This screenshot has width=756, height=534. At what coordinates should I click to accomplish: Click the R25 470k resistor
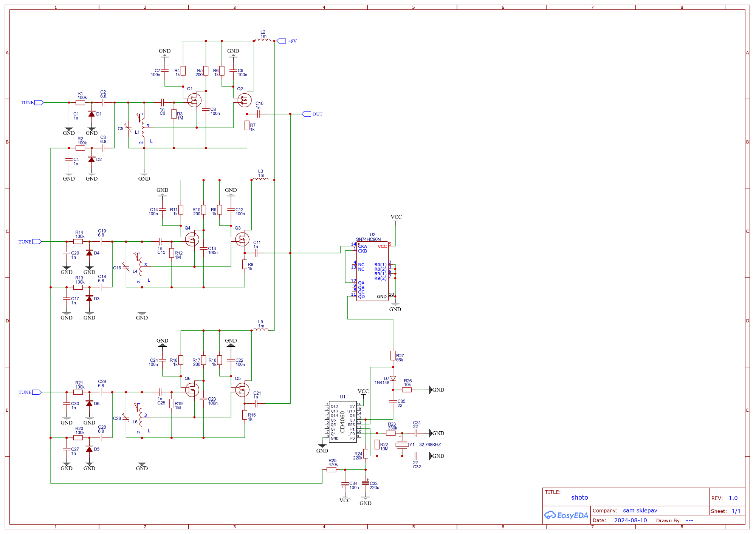pyautogui.click(x=332, y=470)
